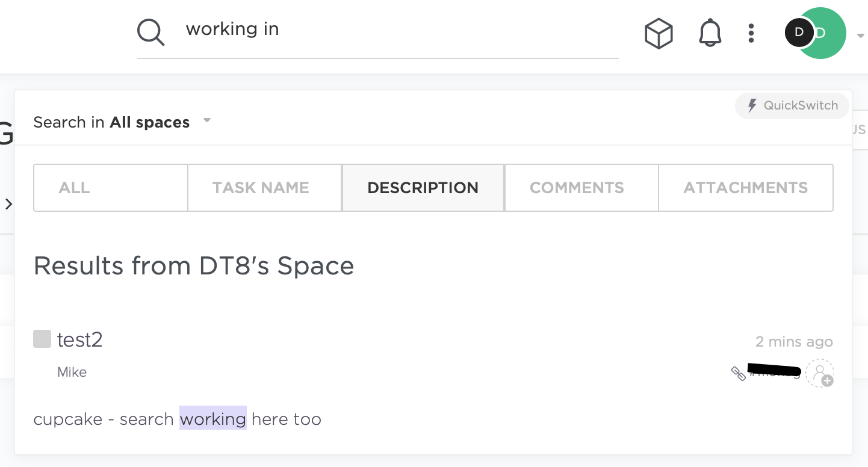Screen dimensions: 868x467
Task: Open notifications bell icon
Action: [710, 33]
